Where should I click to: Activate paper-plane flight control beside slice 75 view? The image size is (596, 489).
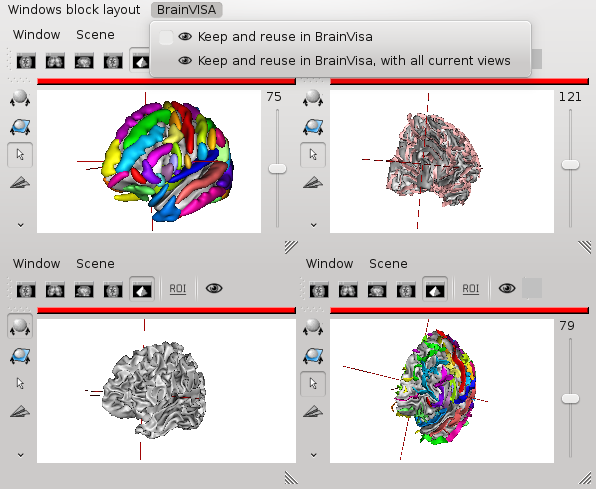point(20,183)
